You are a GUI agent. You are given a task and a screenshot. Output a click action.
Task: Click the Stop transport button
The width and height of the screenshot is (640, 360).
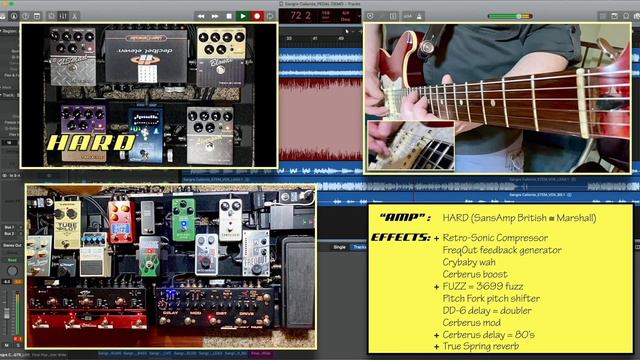pos(229,16)
